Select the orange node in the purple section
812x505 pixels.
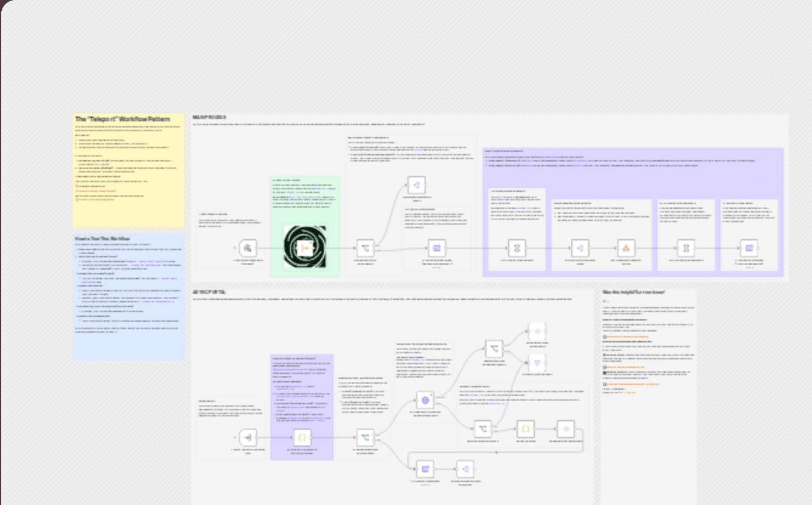click(x=625, y=248)
